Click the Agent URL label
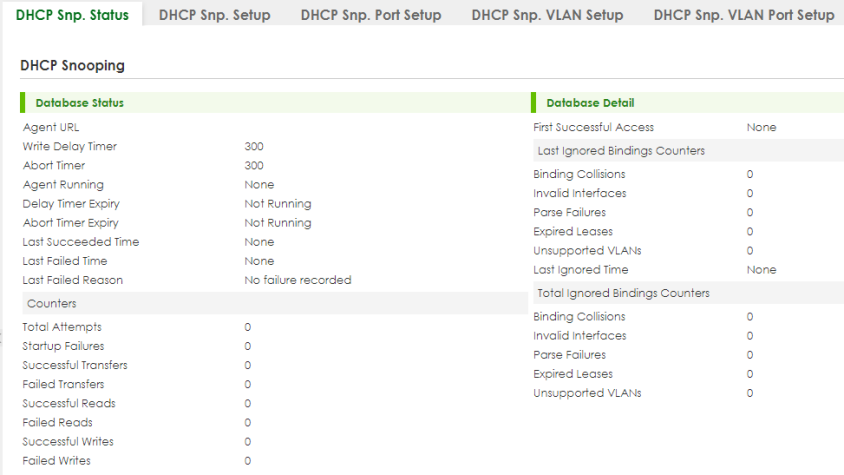Screen dimensions: 844x475 [x=51, y=127]
